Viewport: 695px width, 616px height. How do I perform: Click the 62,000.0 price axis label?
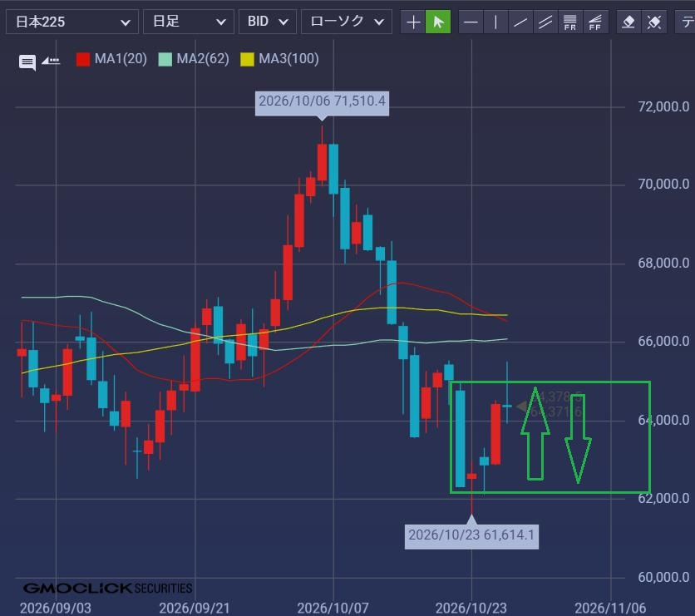[663, 499]
